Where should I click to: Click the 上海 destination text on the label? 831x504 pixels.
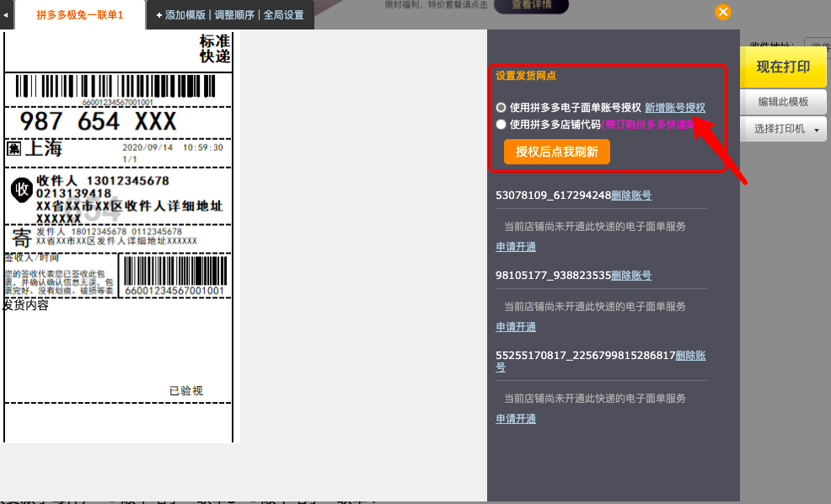pos(44,147)
